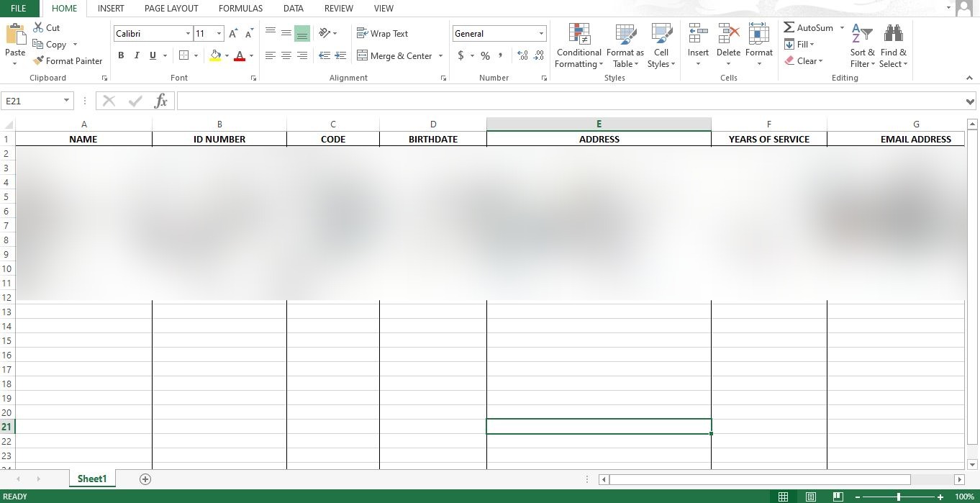Click the Fill Color paint bucket
The height and width of the screenshot is (503, 980).
pyautogui.click(x=215, y=55)
